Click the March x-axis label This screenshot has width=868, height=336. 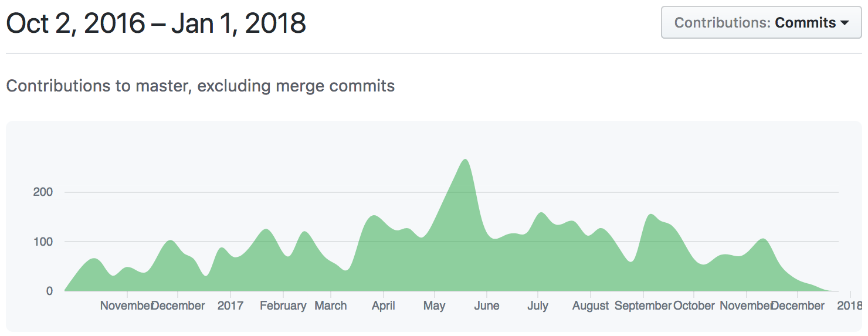coord(331,306)
